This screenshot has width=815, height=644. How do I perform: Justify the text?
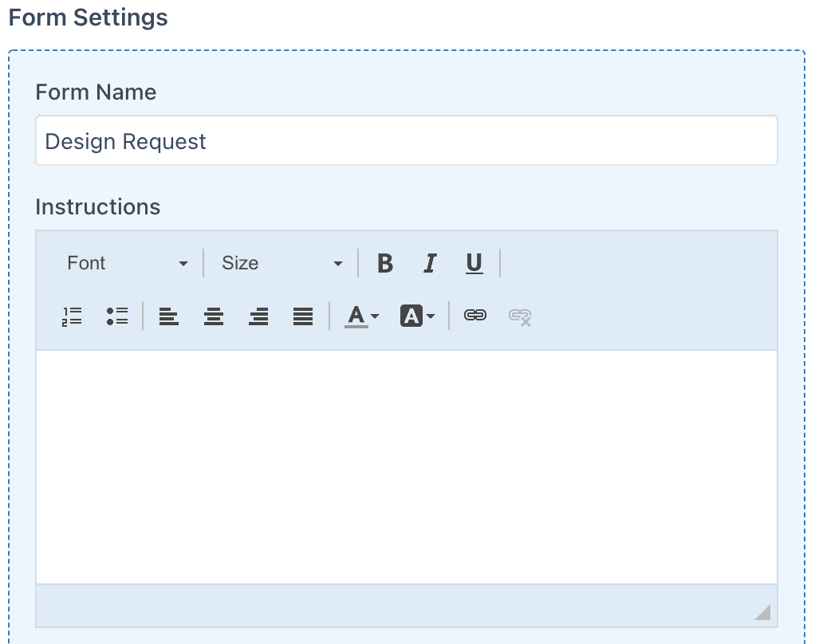303,316
